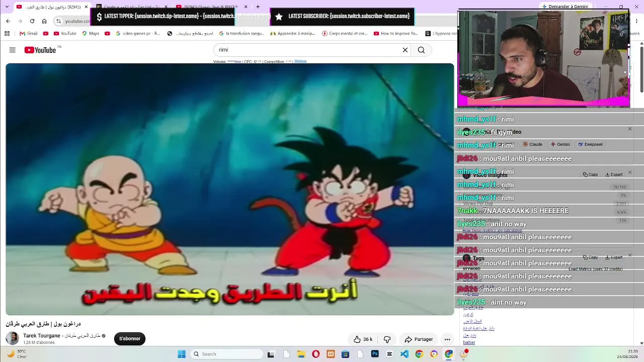644x362 pixels.
Task: Open the 'Apprendre à manip...' bookmark
Action: pyautogui.click(x=293, y=34)
